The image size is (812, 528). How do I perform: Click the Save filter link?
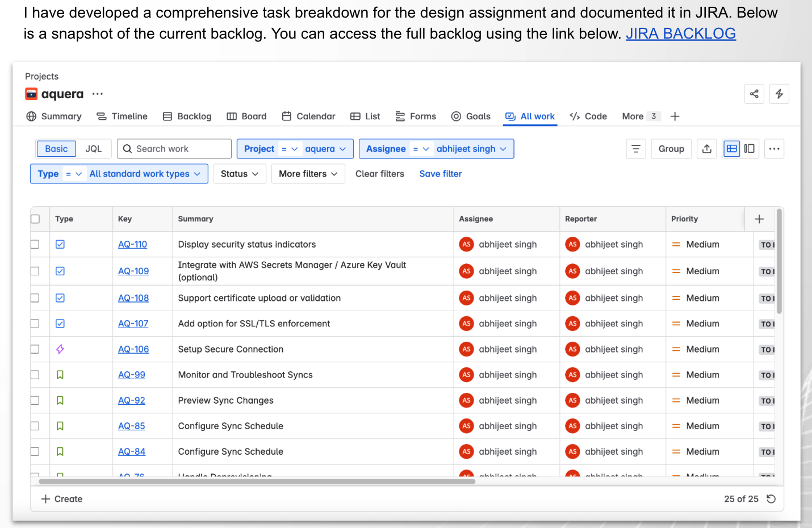click(x=440, y=174)
